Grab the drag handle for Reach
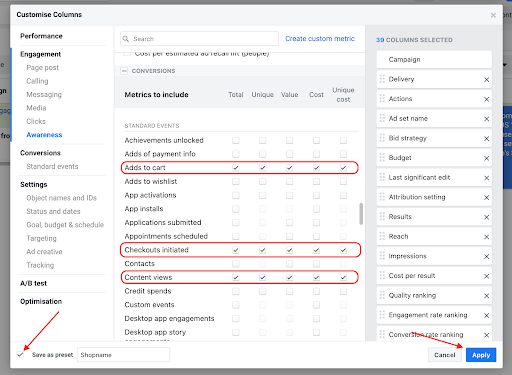Viewport: 512px width, 375px height. pos(382,236)
